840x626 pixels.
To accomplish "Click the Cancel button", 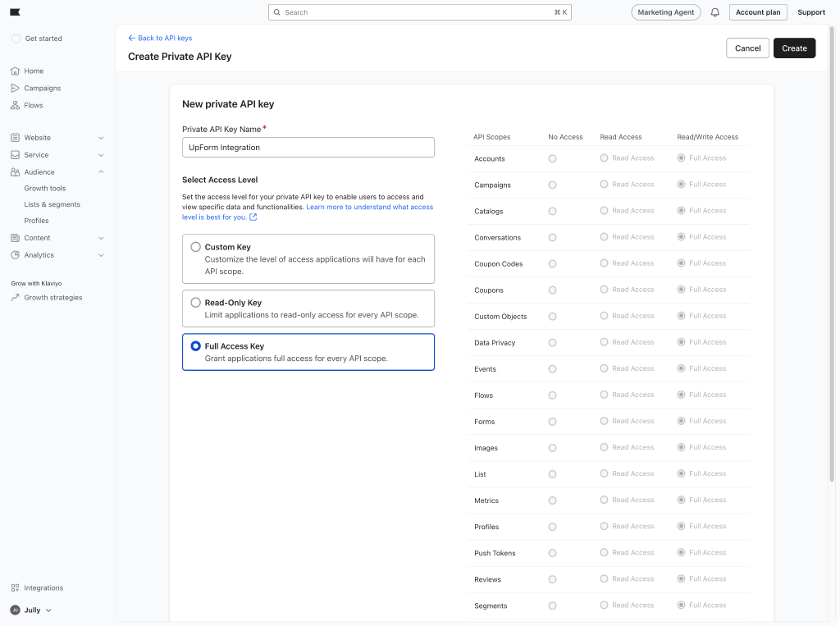I will pyautogui.click(x=747, y=48).
